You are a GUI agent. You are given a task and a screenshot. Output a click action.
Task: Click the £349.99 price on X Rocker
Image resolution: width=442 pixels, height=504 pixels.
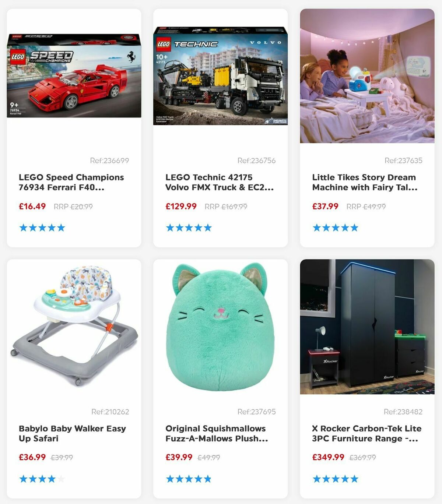point(328,457)
